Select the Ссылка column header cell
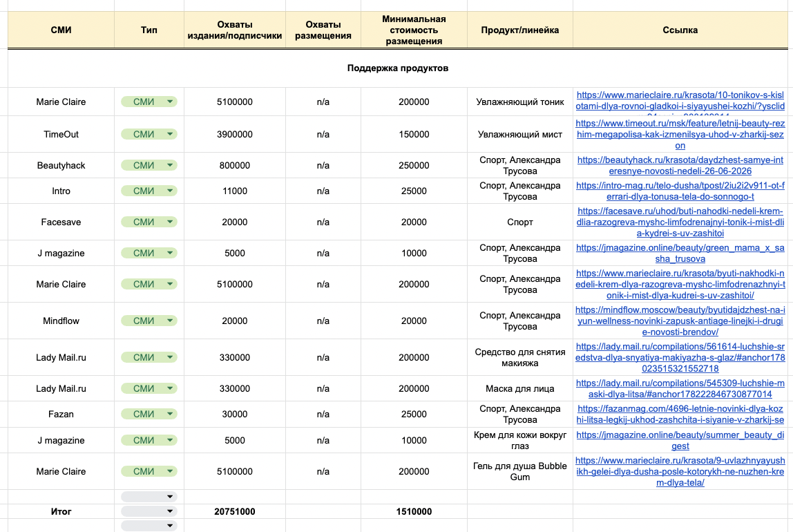Image resolution: width=793 pixels, height=532 pixels. (x=680, y=30)
